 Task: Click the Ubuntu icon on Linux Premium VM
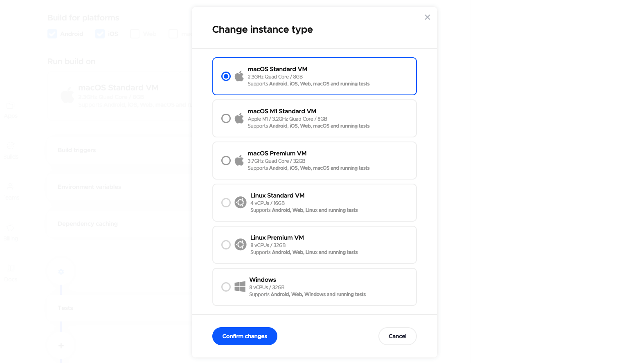(240, 244)
